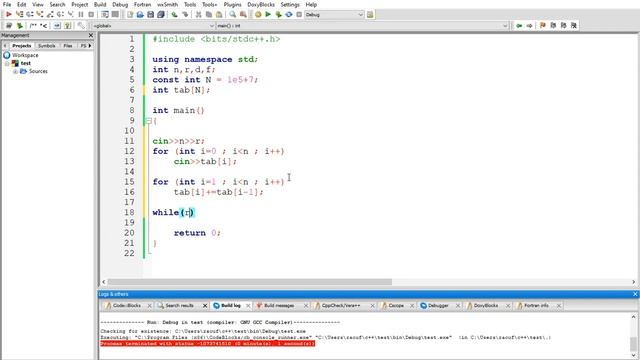Select the Projects tab
Viewport: 640px width, 360px height.
pos(21,46)
